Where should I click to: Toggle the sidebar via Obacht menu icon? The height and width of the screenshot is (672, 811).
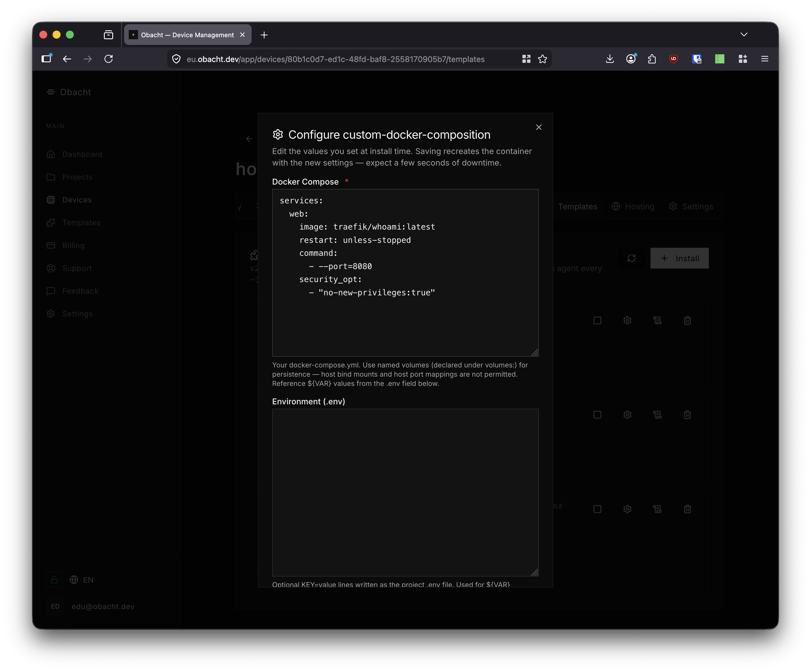51,92
